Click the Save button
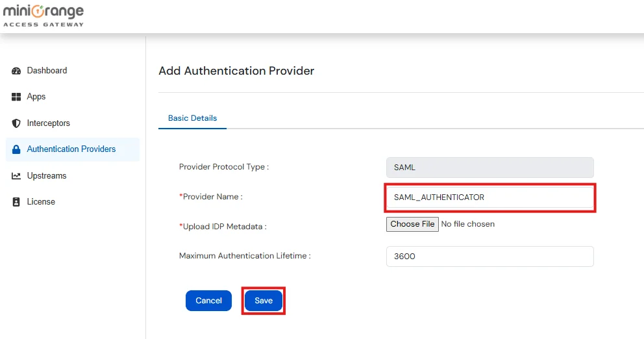644x339 pixels. (264, 301)
